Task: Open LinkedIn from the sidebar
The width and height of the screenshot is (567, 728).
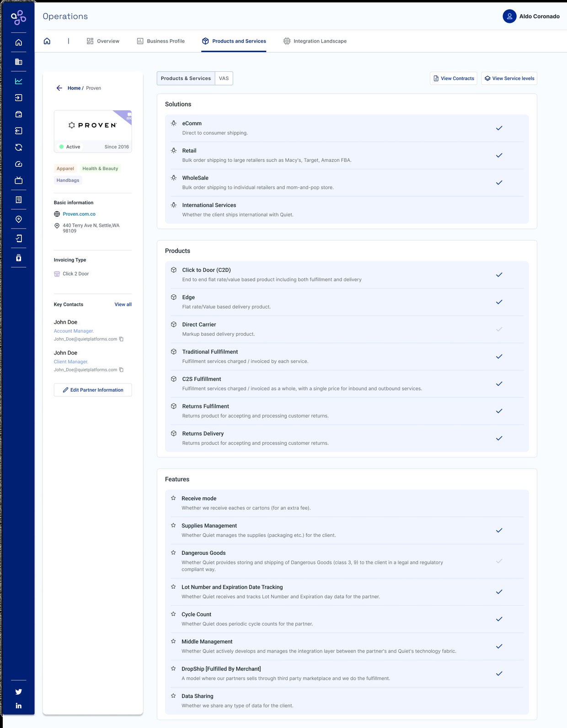Action: [19, 706]
